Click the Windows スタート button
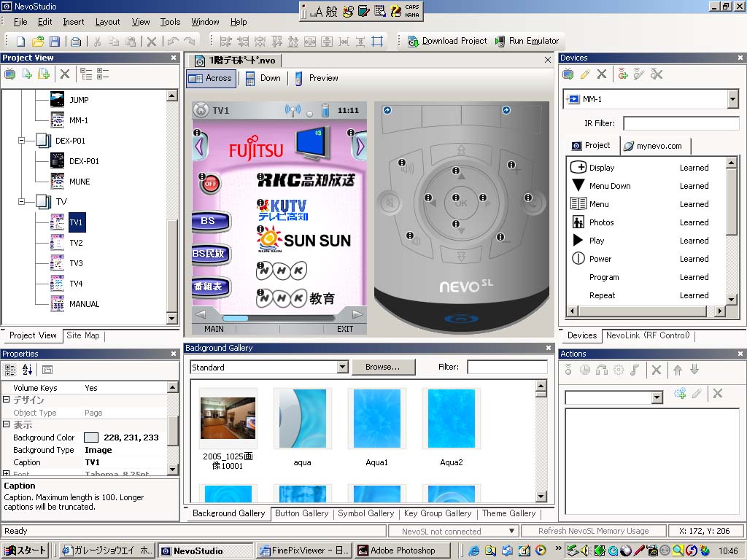The width and height of the screenshot is (747, 560). pyautogui.click(x=25, y=551)
